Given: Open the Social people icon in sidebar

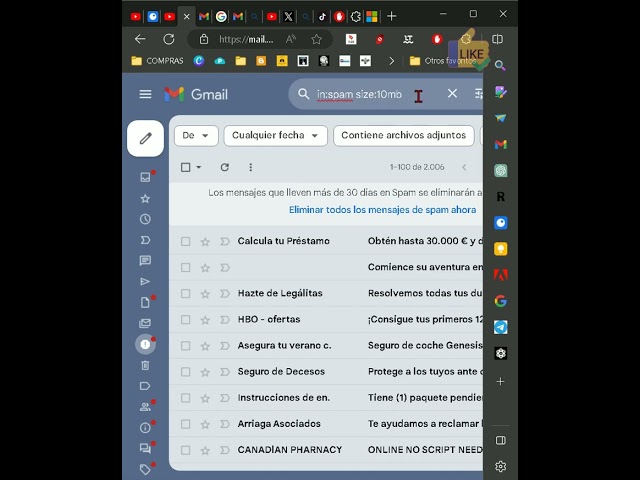Looking at the screenshot, I should click(145, 407).
